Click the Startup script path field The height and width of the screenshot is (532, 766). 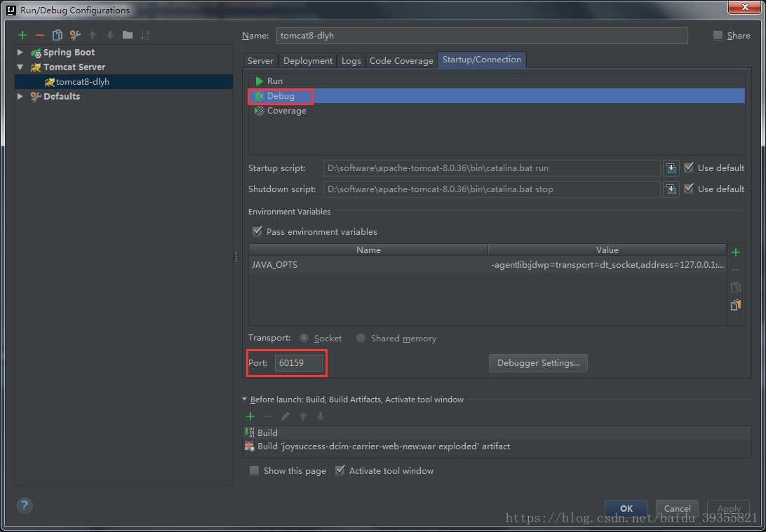[x=492, y=168]
